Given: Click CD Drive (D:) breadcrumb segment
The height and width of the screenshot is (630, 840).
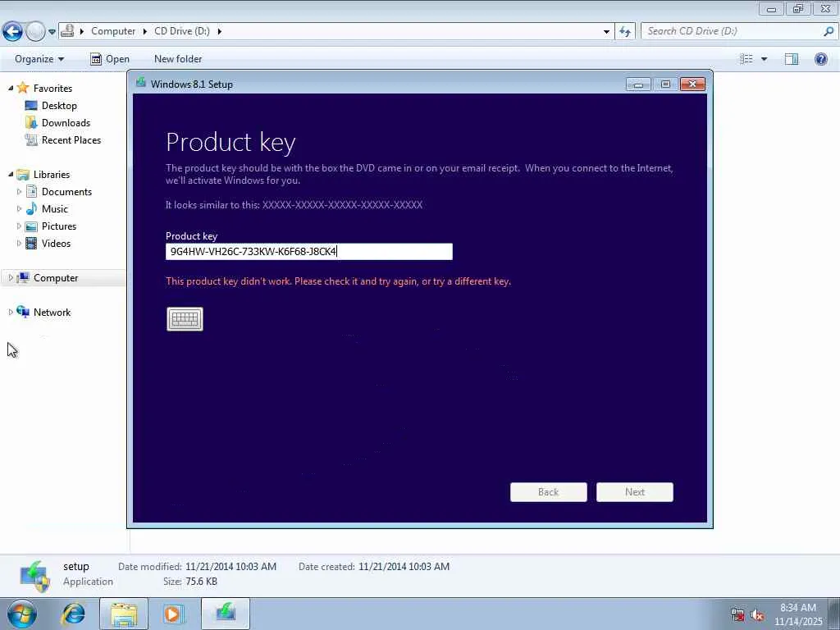Looking at the screenshot, I should 182,31.
